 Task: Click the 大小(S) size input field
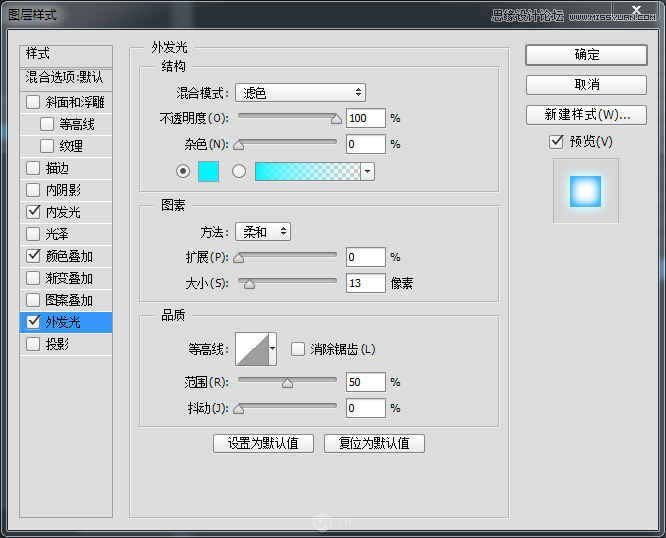coord(366,283)
